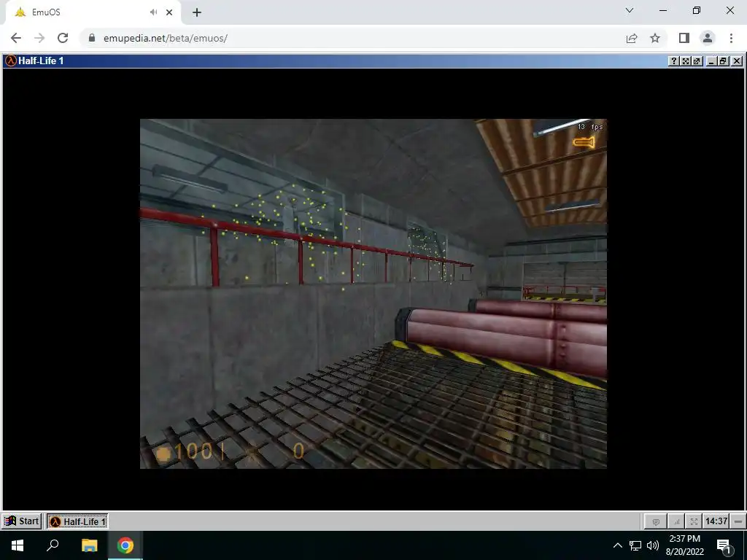Go forward in Chrome
Screen dimensions: 747x560
coord(39,38)
